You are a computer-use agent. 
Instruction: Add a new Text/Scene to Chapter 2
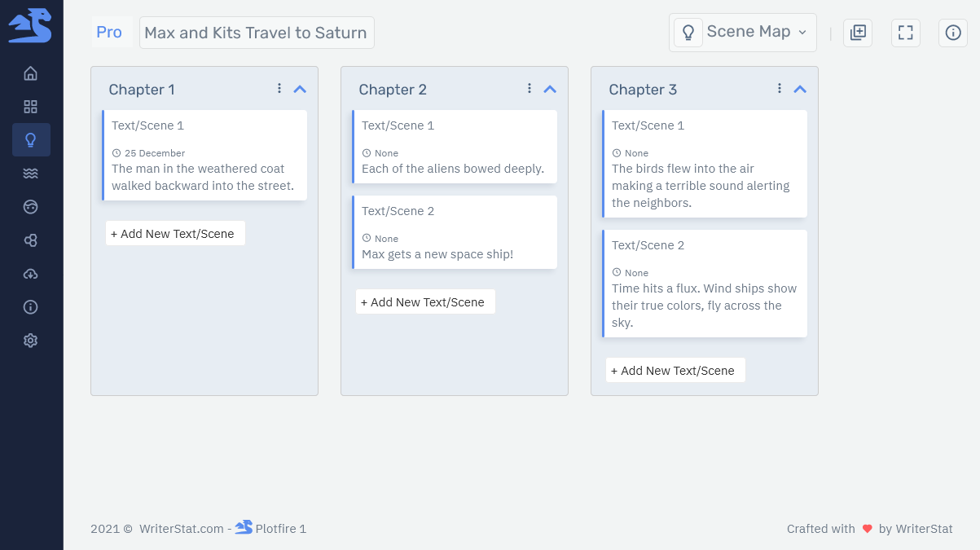tap(424, 301)
